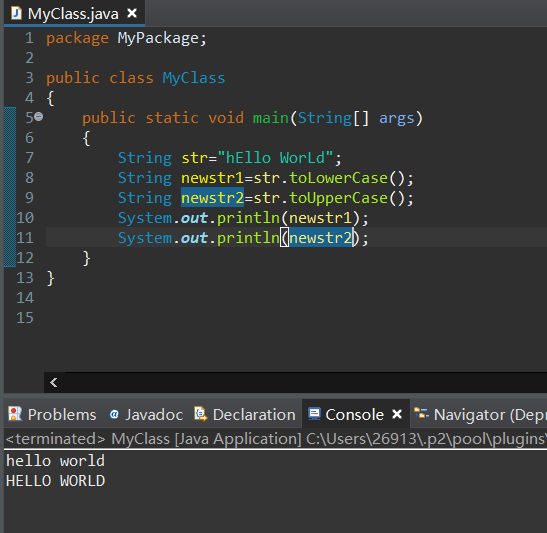Click 'newstr1' variable declaration on line 8
The width and height of the screenshot is (547, 533).
(x=212, y=178)
